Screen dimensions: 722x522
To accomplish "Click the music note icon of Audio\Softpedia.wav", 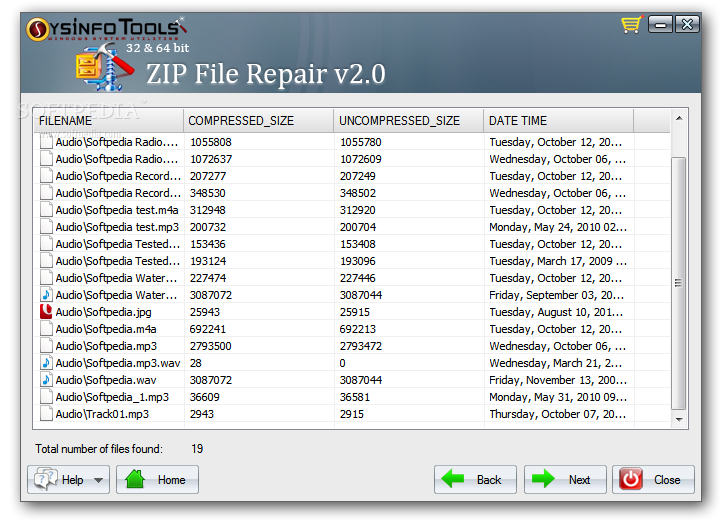I will coord(46,380).
